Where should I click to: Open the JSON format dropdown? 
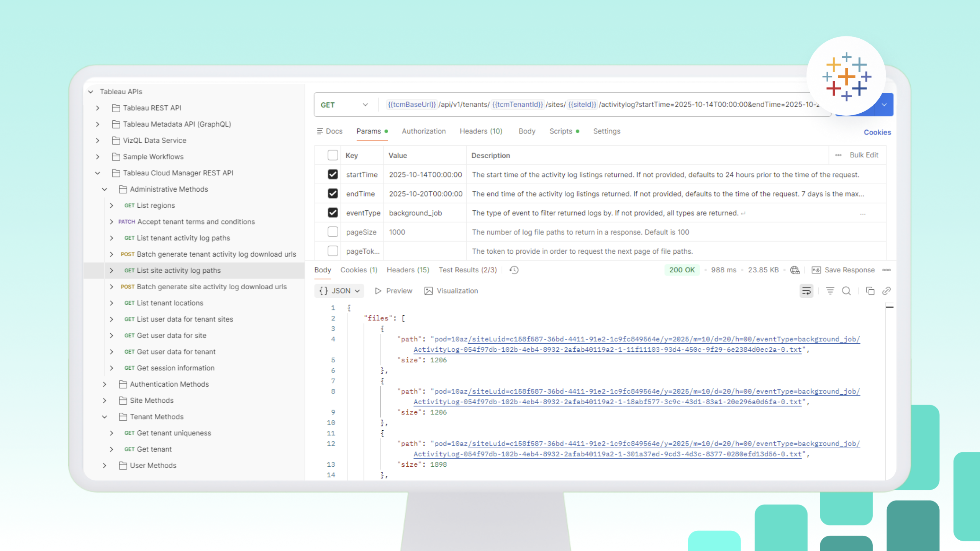339,291
